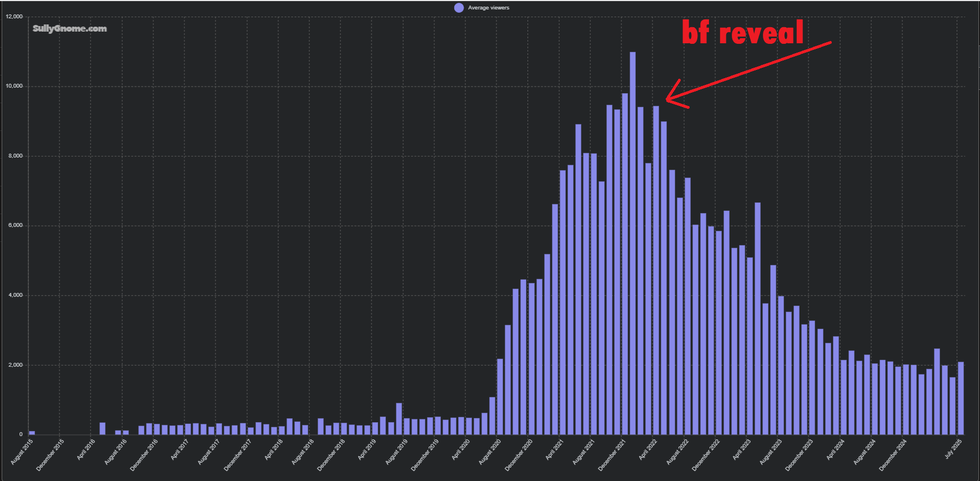Image resolution: width=980 pixels, height=481 pixels.
Task: Click the April 2022 axis label
Action: pyautogui.click(x=649, y=449)
